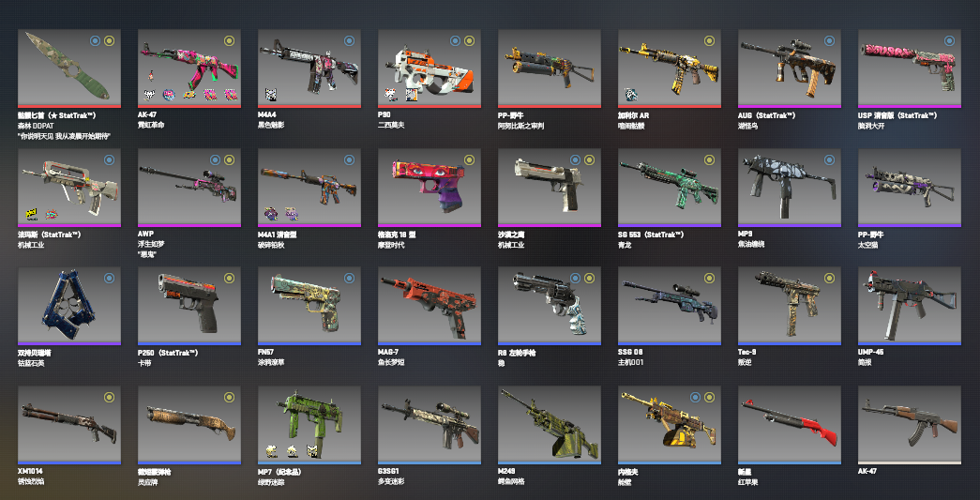Image resolution: width=980 pixels, height=500 pixels.
Task: Click the yellow T badge on Tec-9
Action: [829, 278]
